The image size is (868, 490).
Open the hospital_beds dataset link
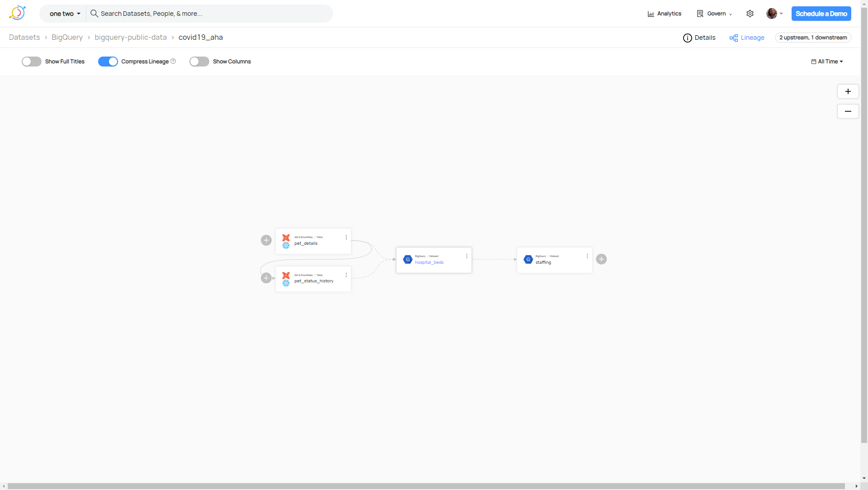pyautogui.click(x=429, y=262)
